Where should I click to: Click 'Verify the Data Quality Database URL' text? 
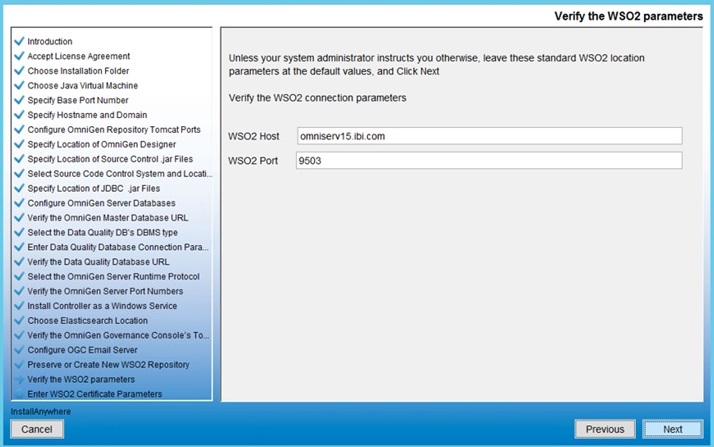click(x=98, y=262)
